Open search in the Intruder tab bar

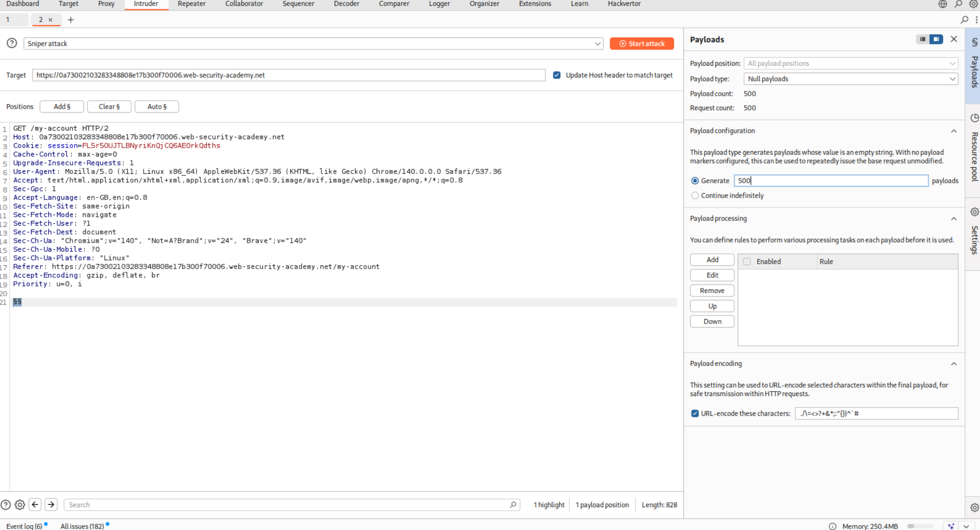964,20
